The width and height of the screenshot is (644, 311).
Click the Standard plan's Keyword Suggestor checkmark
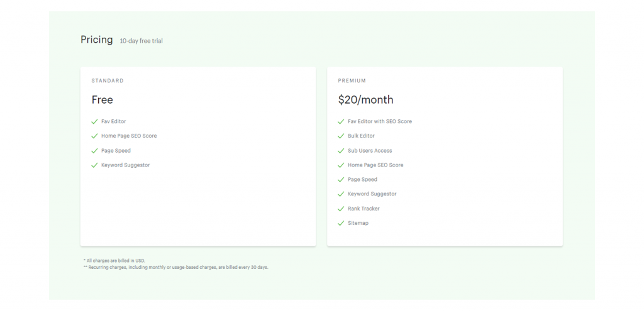point(94,165)
